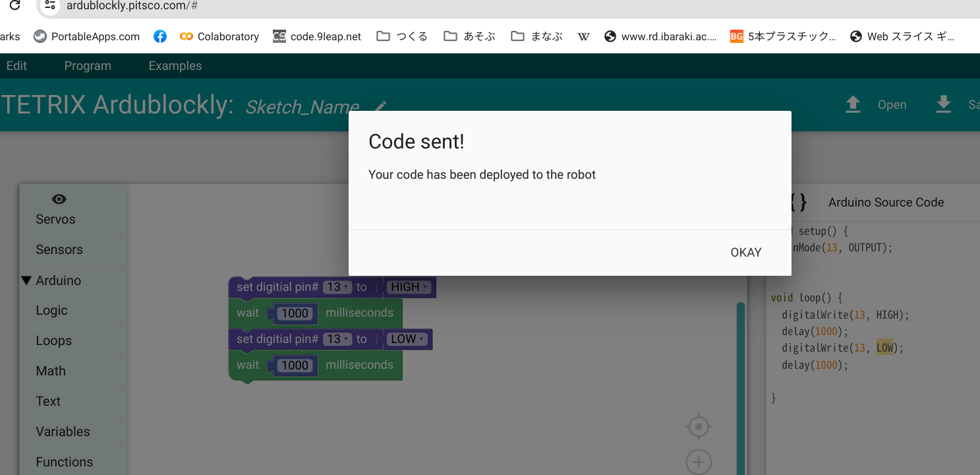Click the Code sent! dialog title
Viewport: 980px width, 475px height.
coord(417,141)
